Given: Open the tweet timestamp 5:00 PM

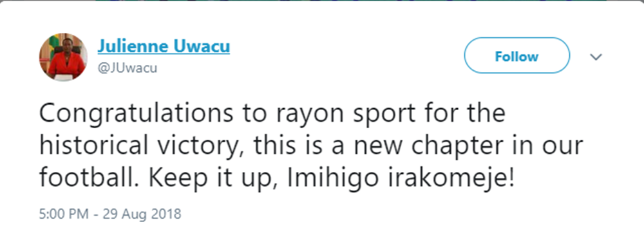Looking at the screenshot, I should [63, 214].
